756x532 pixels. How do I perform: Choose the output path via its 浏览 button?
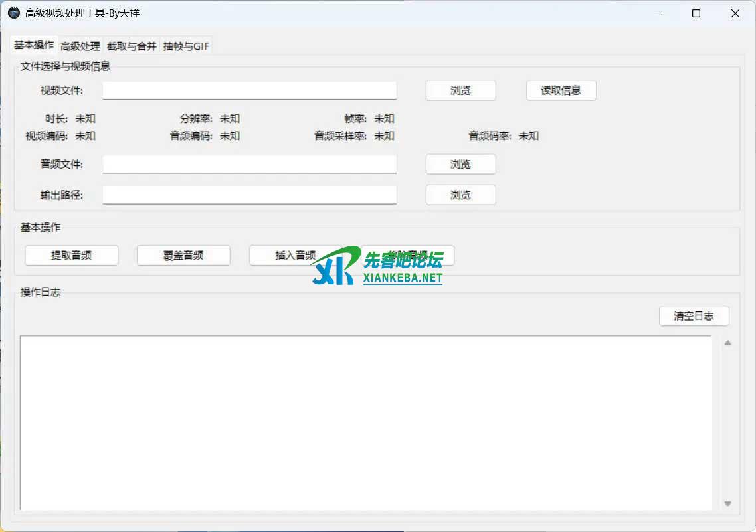[460, 195]
